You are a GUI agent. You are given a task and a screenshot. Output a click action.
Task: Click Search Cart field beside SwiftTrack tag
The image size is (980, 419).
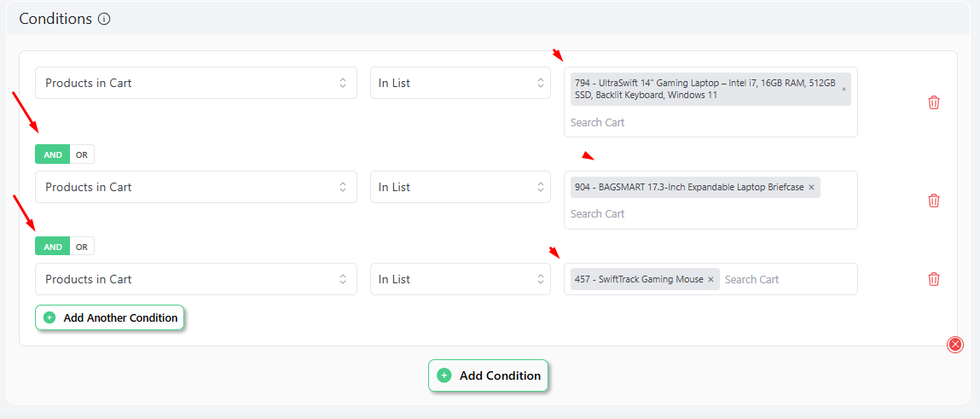787,280
